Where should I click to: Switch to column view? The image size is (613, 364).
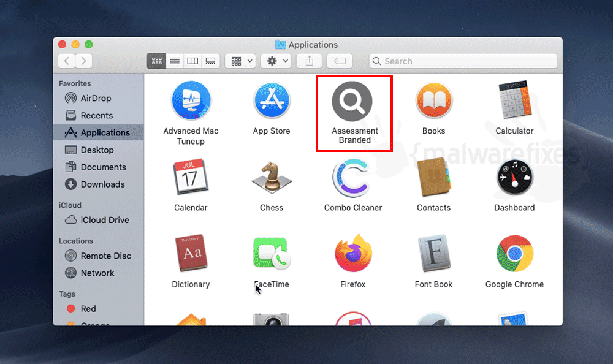(192, 61)
